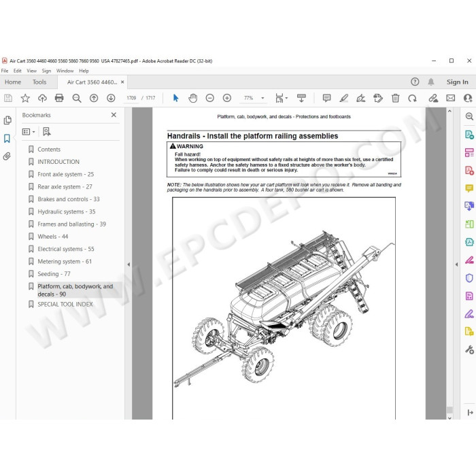Screen dimensions: 476x476
Task: Open Wheels - 44 bookmark
Action: point(53,237)
